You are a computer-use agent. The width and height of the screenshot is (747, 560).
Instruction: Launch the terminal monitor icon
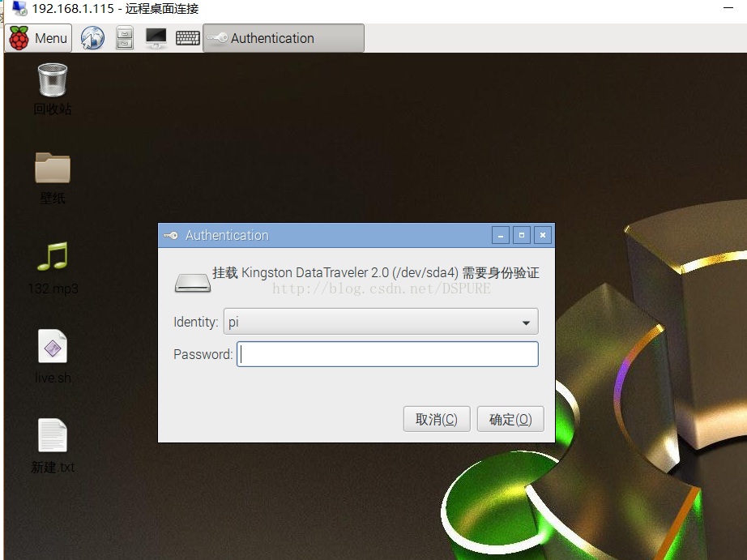[x=156, y=38]
